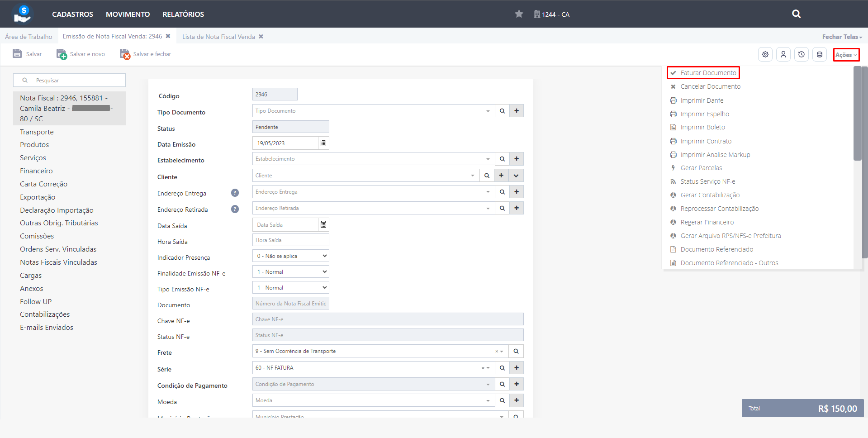Open the Tipo Documento dropdown
This screenshot has height=438, width=868.
[x=374, y=111]
